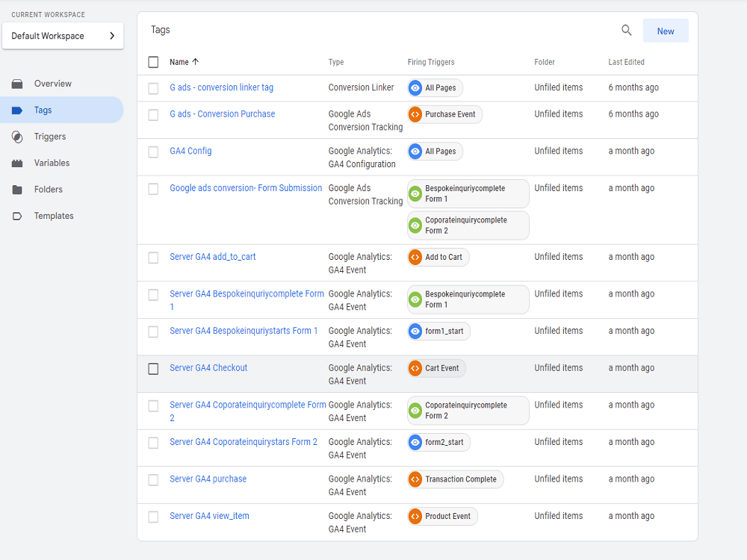This screenshot has height=560, width=747.
Task: Click the Purchase Event trigger icon
Action: click(415, 114)
